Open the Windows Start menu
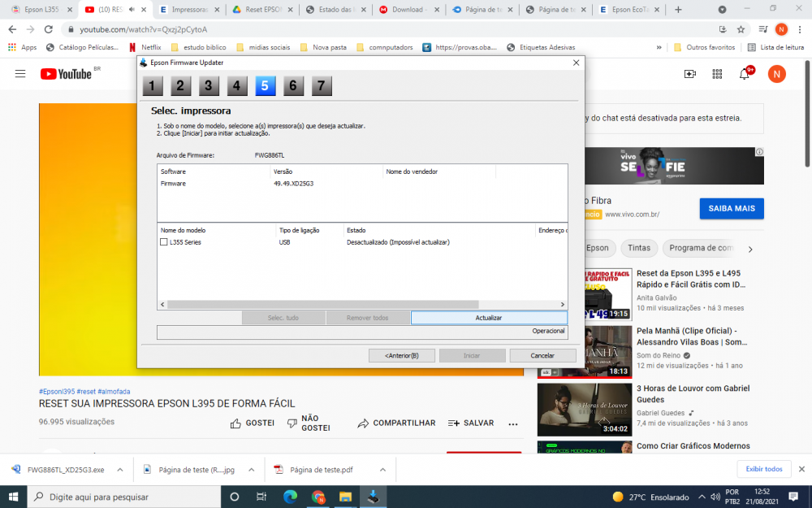 13,497
